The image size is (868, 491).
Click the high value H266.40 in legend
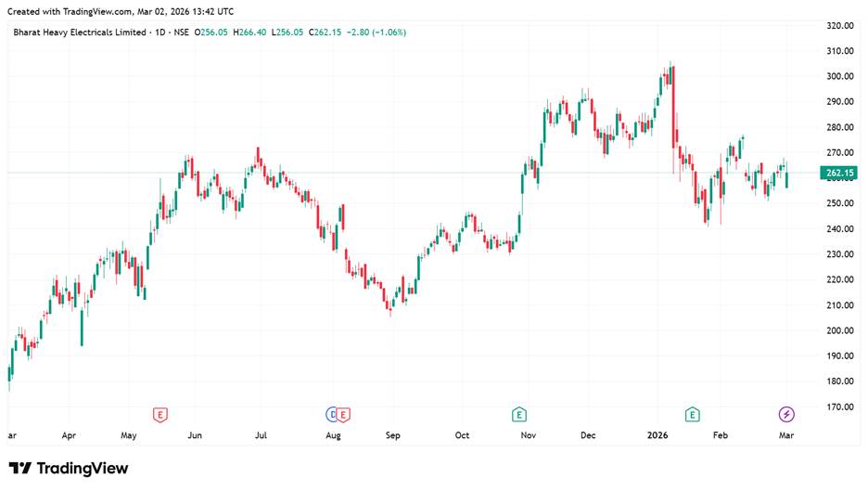tap(250, 32)
